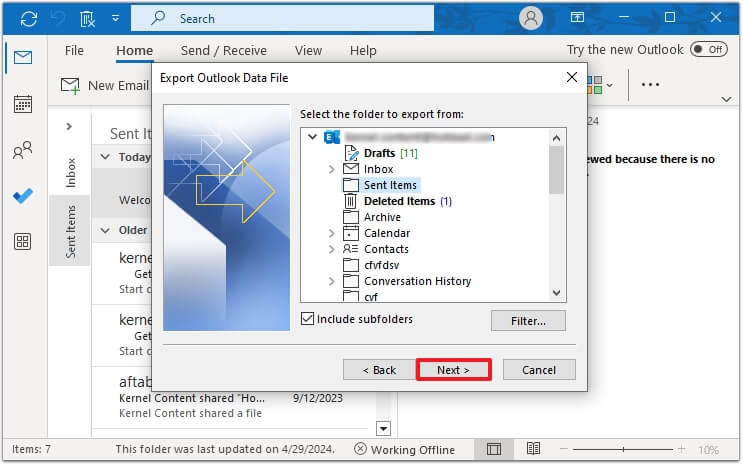Select Sent Items in the export folder tree
Image resolution: width=743 pixels, height=465 pixels.
tap(390, 185)
